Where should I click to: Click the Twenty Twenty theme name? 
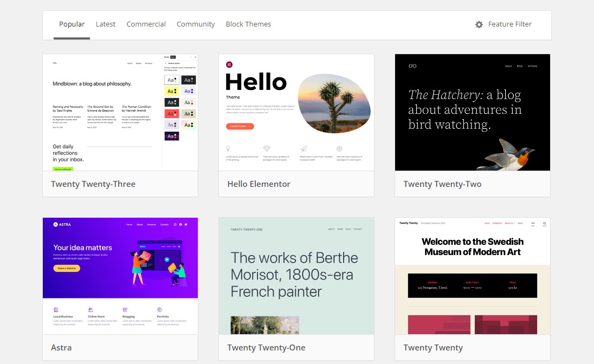click(433, 348)
